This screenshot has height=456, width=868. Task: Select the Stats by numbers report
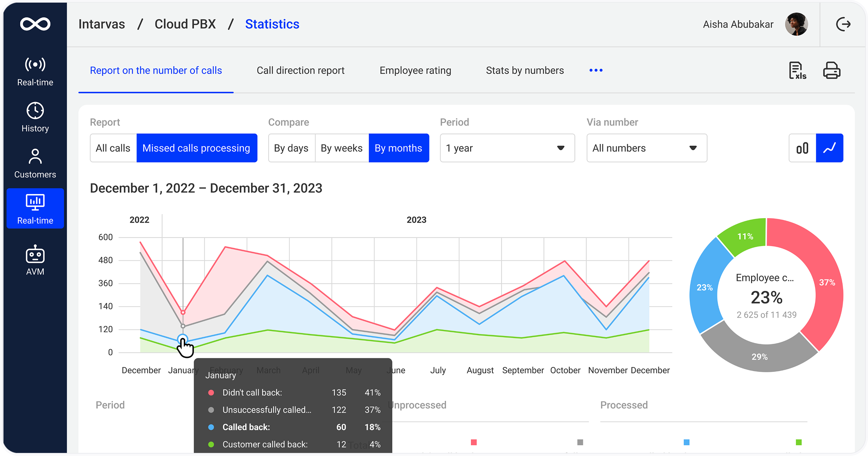tap(524, 70)
